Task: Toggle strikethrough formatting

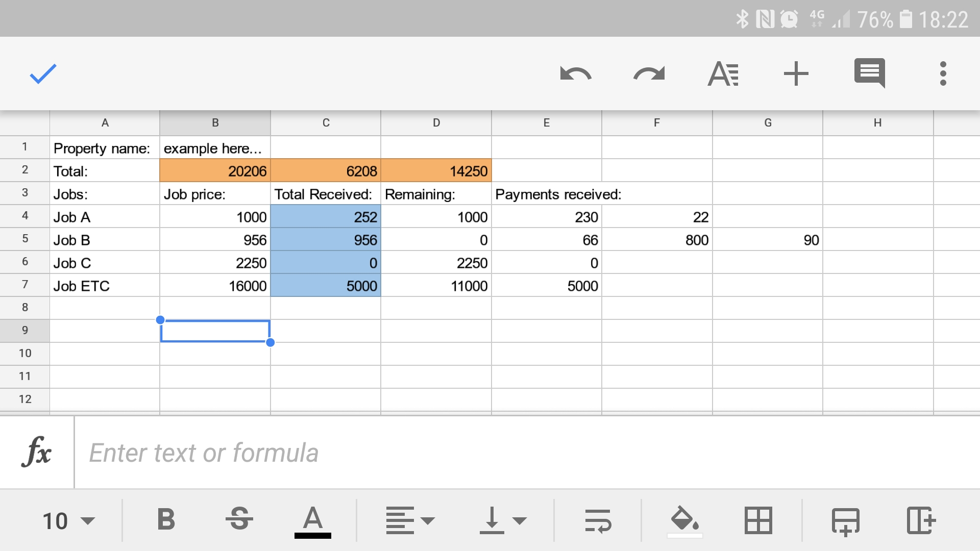Action: [239, 520]
